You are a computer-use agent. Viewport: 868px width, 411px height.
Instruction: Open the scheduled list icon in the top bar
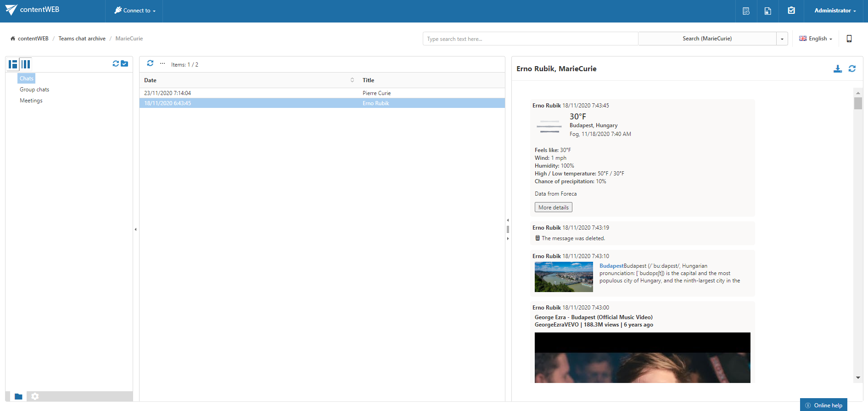click(746, 11)
